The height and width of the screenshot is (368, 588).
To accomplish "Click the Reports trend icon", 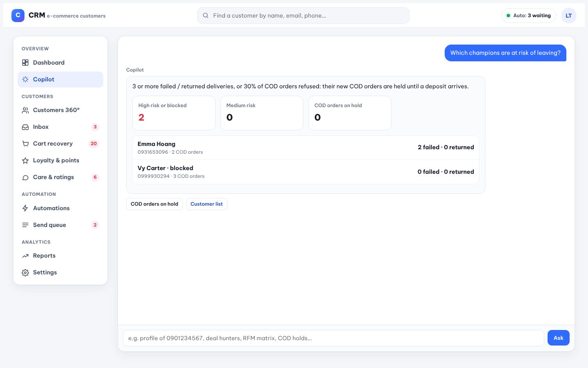I will click(x=25, y=256).
